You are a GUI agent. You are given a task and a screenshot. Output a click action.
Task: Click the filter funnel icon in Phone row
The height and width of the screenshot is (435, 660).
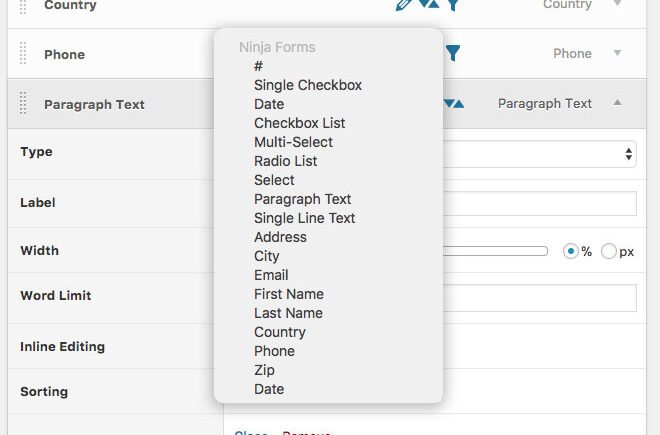[x=453, y=53]
